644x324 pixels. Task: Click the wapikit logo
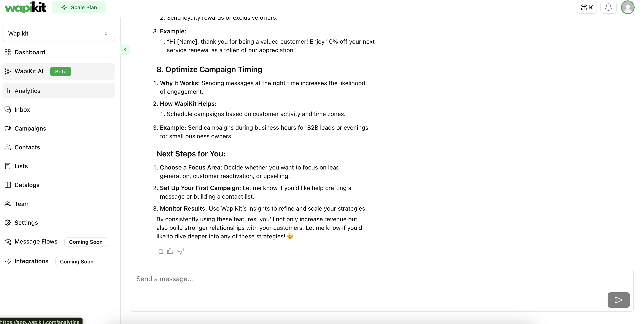point(25,7)
